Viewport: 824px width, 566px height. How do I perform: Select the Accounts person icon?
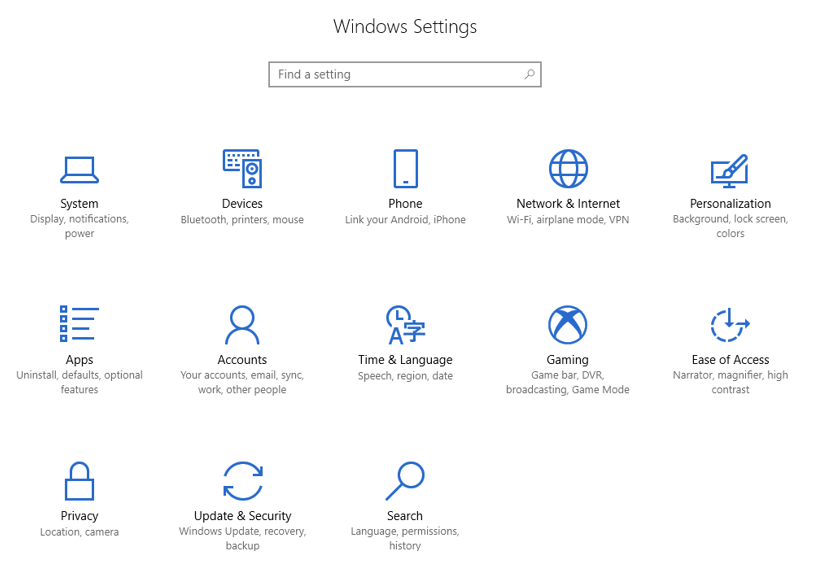tap(242, 324)
